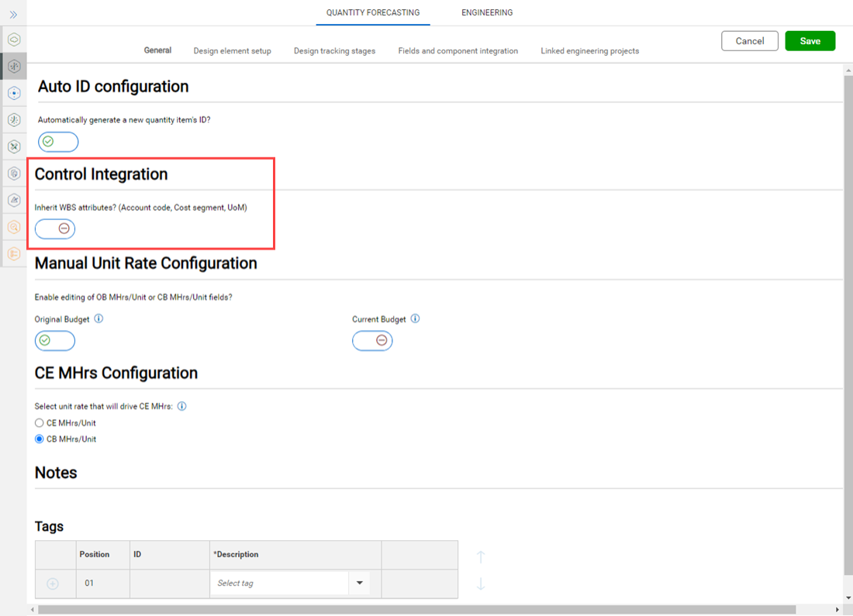This screenshot has height=616, width=853.
Task: Open the crossed tools hexagon sidebar icon
Action: point(14,146)
